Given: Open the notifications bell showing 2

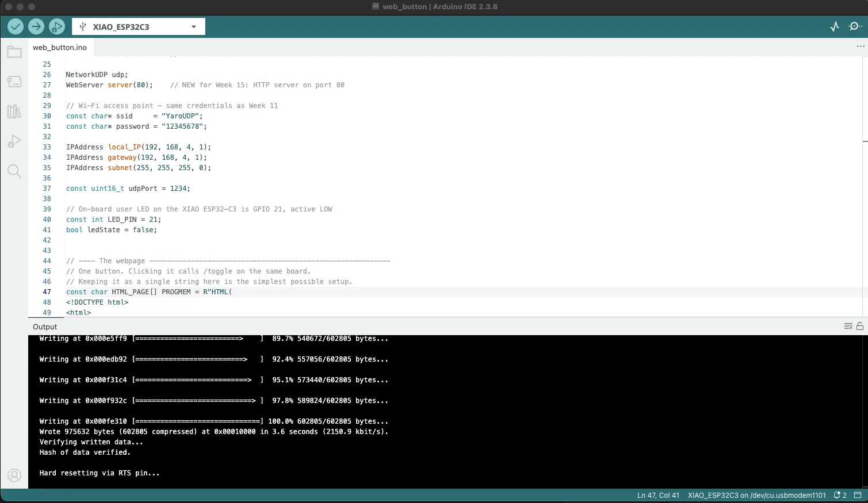Looking at the screenshot, I should pyautogui.click(x=840, y=495).
